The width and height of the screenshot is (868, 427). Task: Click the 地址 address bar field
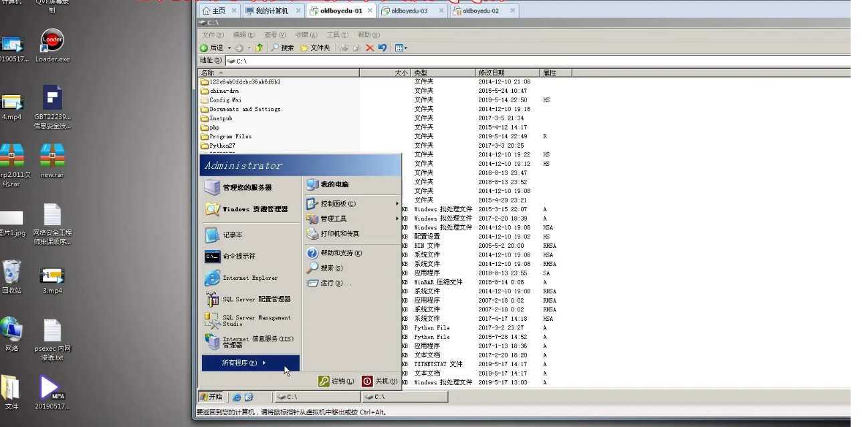tap(538, 61)
